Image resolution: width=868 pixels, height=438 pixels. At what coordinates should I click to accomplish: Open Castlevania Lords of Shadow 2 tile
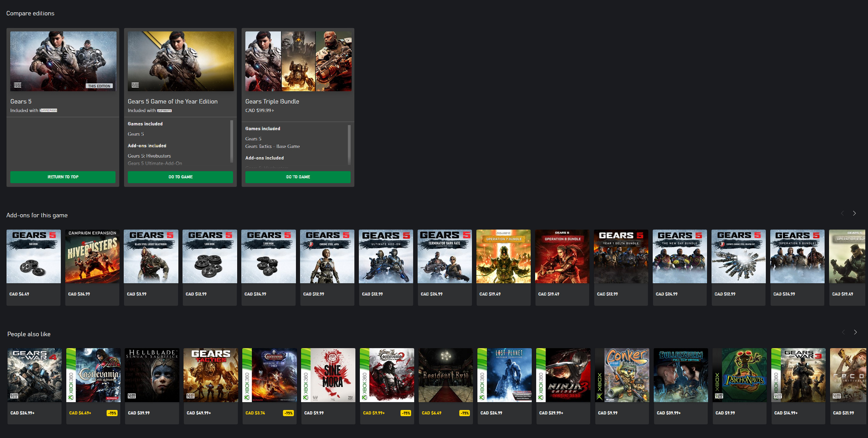coord(387,386)
